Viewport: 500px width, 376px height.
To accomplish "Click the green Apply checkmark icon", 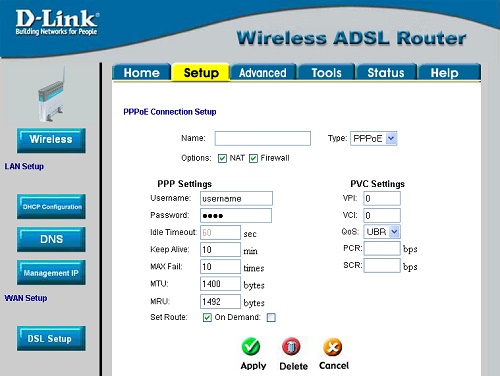I will [x=251, y=347].
